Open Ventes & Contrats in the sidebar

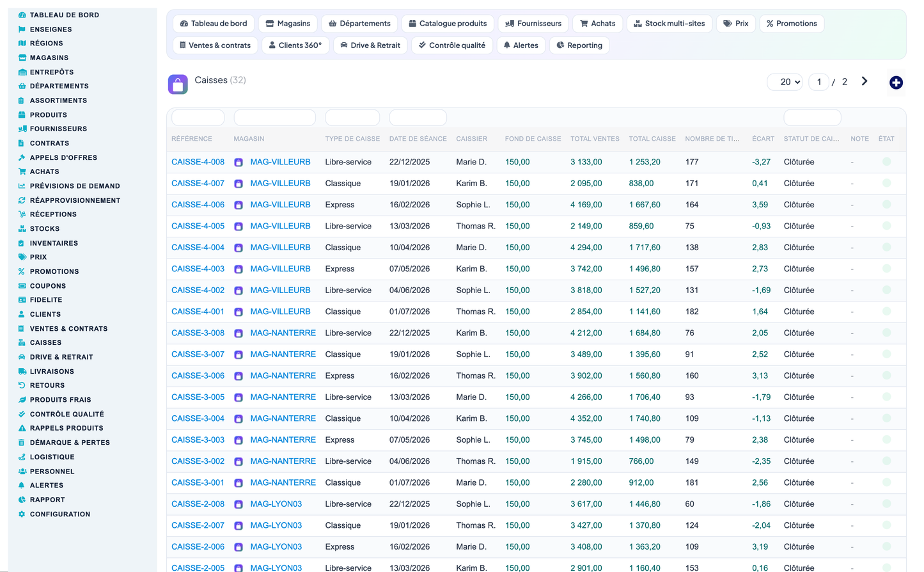tap(68, 329)
